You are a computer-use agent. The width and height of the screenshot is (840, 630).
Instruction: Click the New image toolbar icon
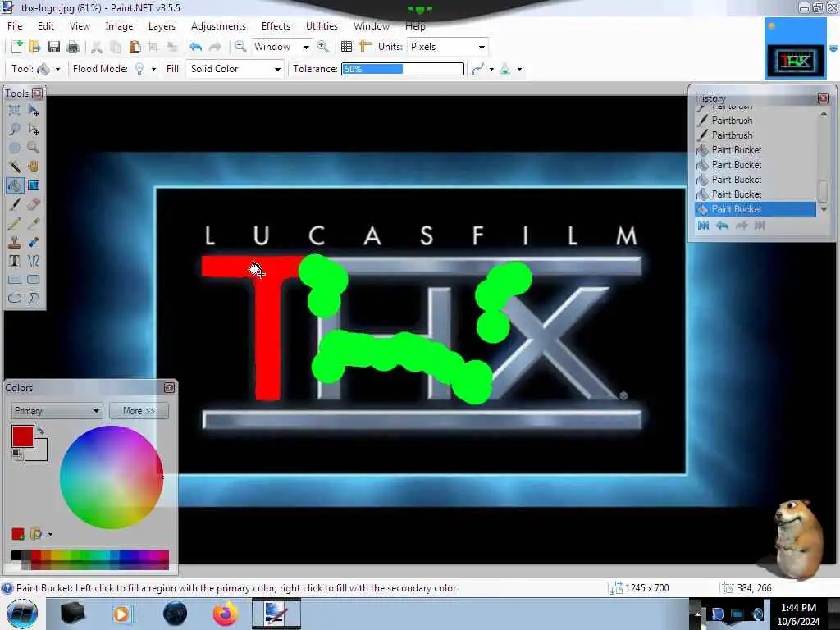pos(16,47)
